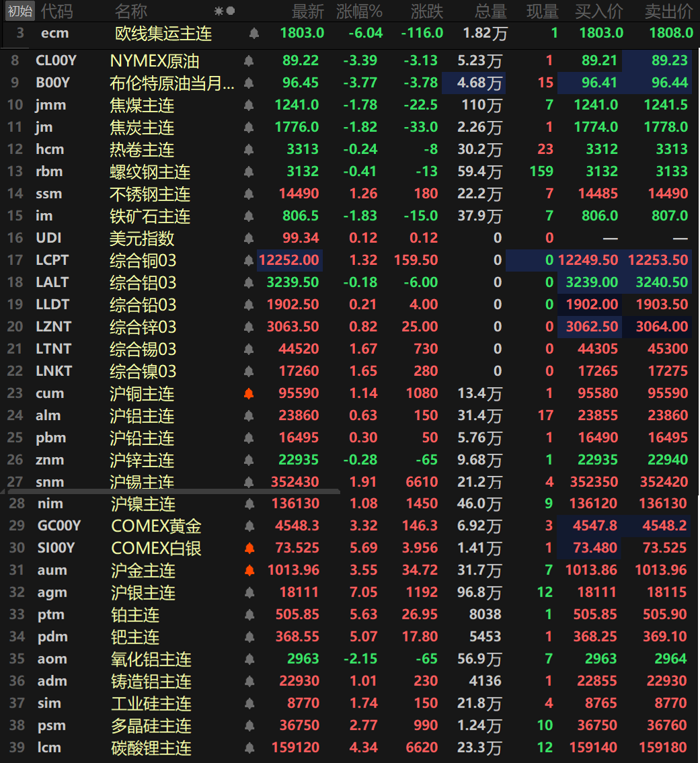Click the bell icon for NYMEX原油
Screen dimensions: 700x763
(x=249, y=61)
